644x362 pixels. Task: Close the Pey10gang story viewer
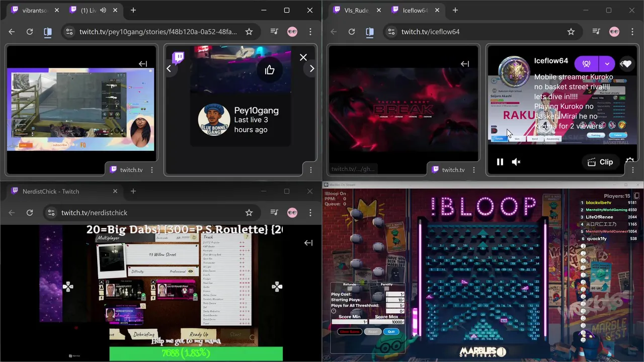click(303, 57)
